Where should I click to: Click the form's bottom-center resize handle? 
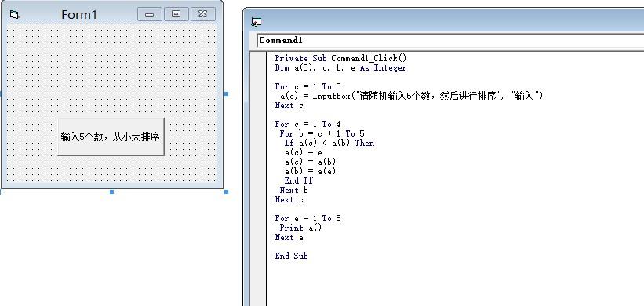[x=111, y=191]
